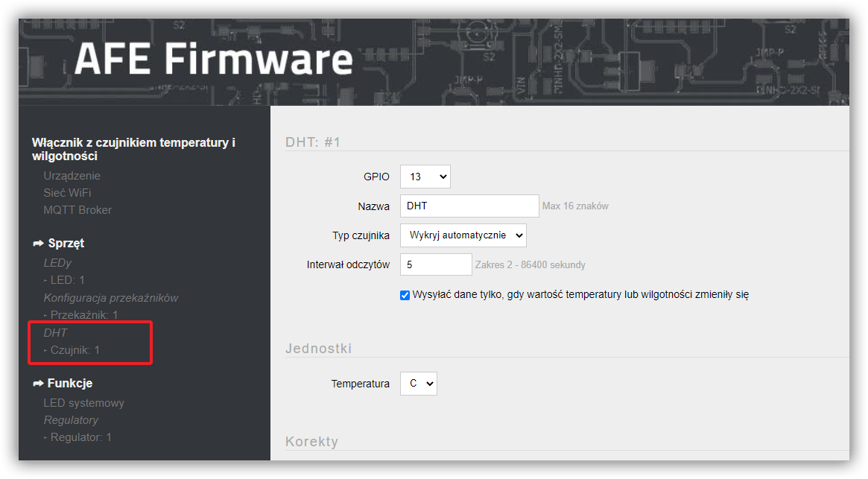The image size is (868, 479).
Task: Go to MQTT Broker settings
Action: [x=77, y=210]
